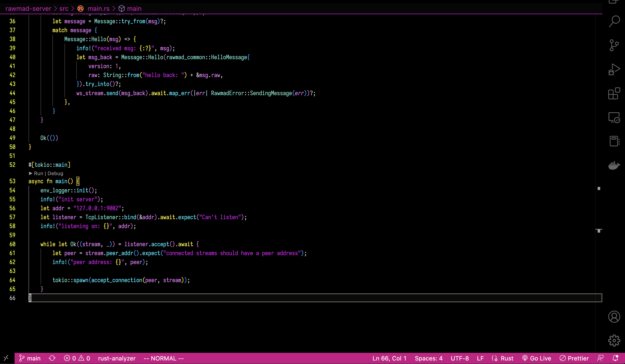Click on #[tokio::main] attribute text
Image resolution: width=625 pixels, height=364 pixels.
coord(49,165)
